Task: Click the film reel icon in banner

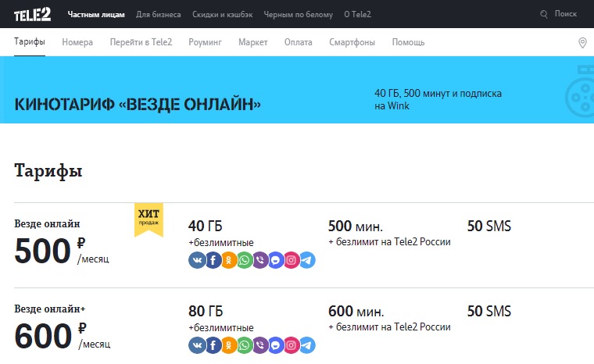Action: click(580, 92)
